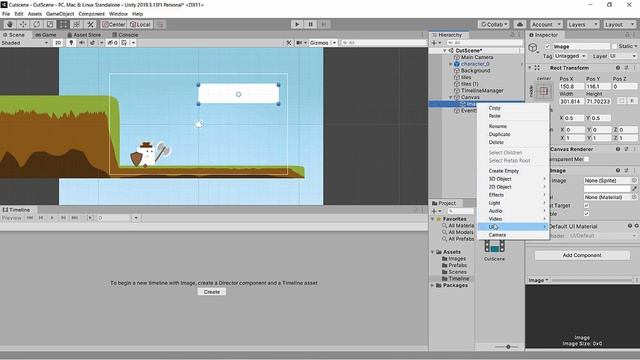Switch to the Asset Store tab
The width and height of the screenshot is (640, 360).
(84, 35)
